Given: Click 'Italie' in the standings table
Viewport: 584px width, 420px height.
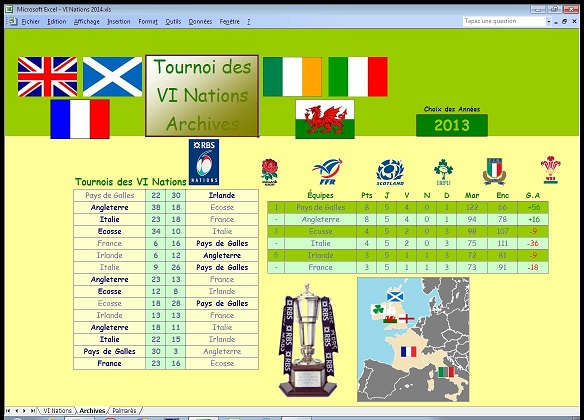Looking at the screenshot, I should click(321, 243).
